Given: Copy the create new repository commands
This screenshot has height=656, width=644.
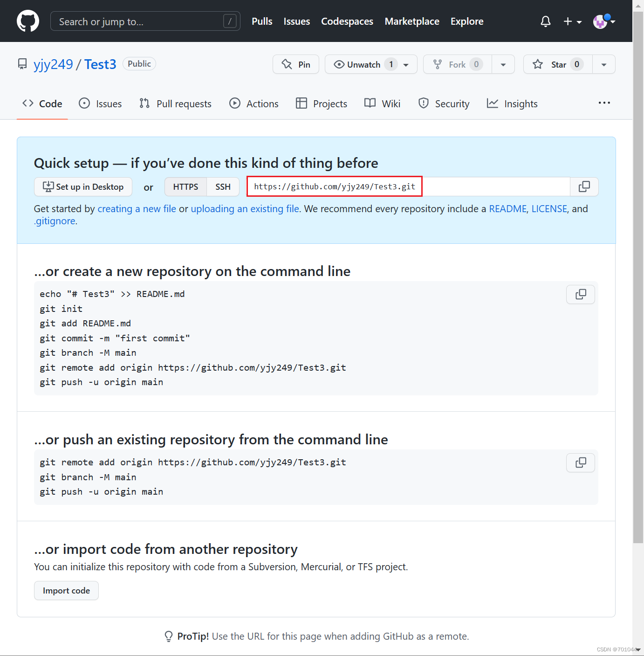Looking at the screenshot, I should [x=581, y=294].
